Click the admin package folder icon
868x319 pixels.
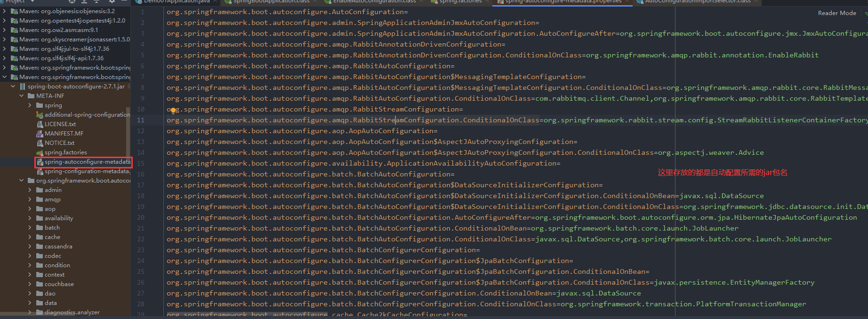tap(40, 190)
